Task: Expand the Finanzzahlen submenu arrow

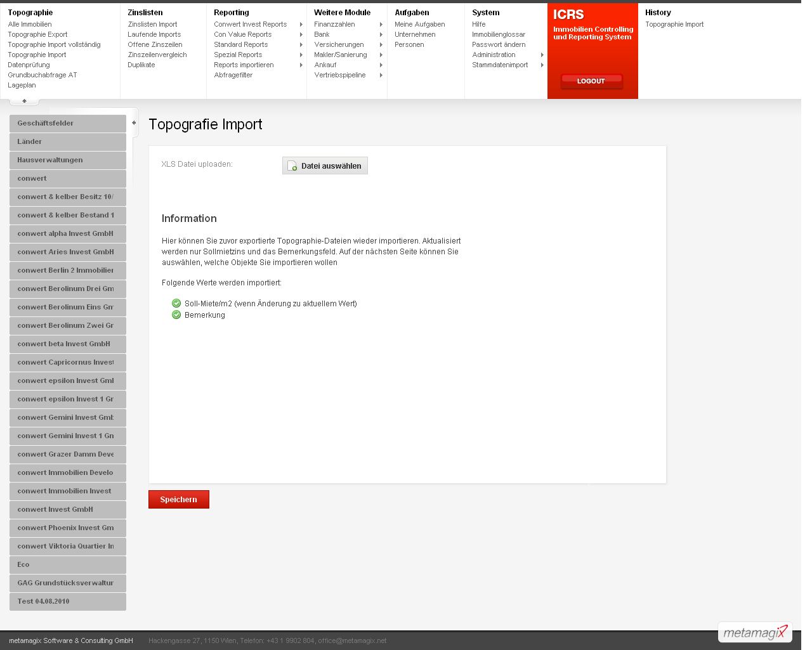Action: pyautogui.click(x=381, y=25)
